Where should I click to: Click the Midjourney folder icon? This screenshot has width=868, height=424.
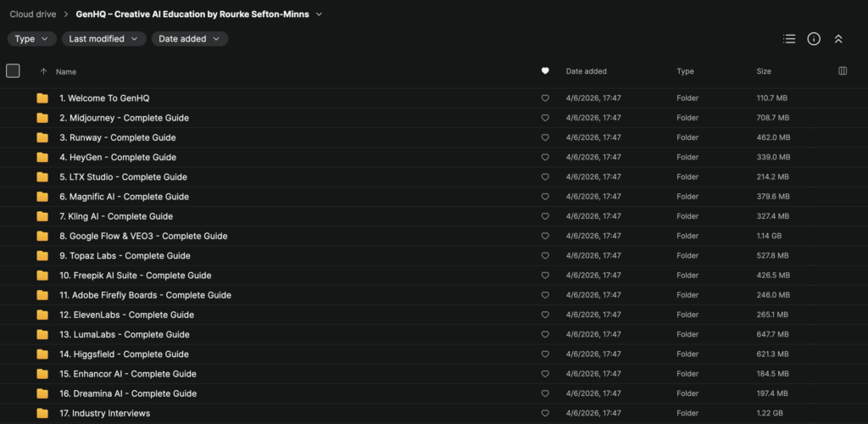click(x=42, y=118)
